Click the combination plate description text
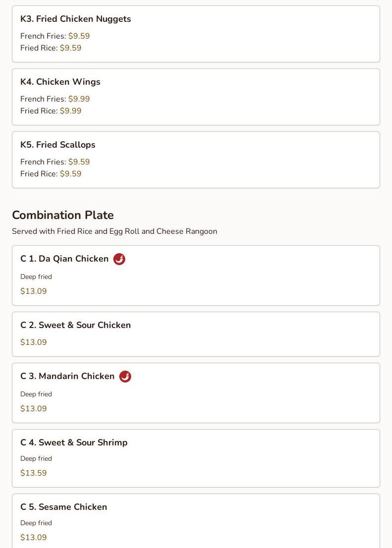392x548 pixels. pos(114,231)
